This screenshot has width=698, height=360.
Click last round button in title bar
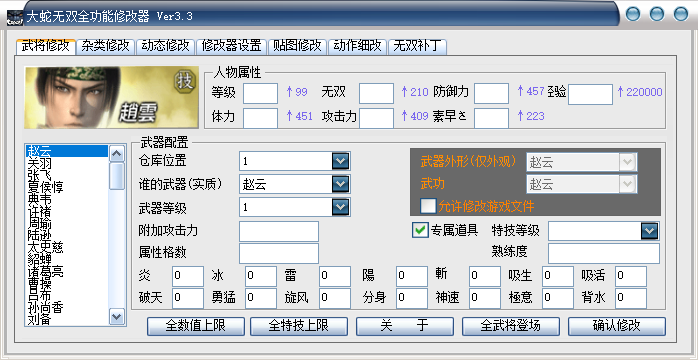[681, 14]
